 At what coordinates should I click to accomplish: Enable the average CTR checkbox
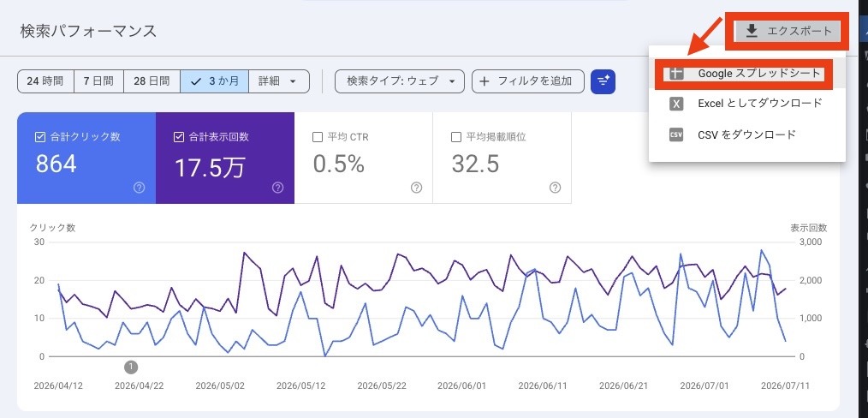318,137
